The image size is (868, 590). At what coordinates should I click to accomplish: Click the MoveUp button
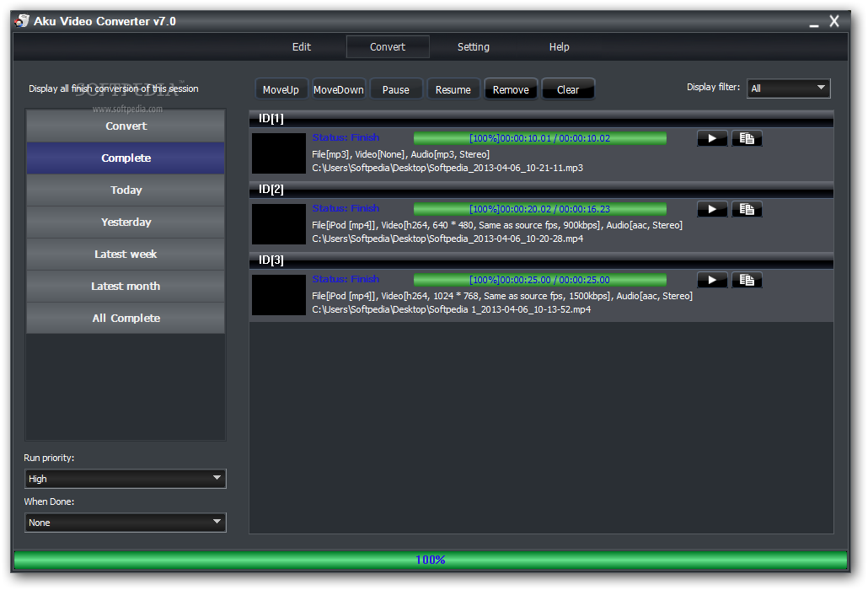click(281, 89)
